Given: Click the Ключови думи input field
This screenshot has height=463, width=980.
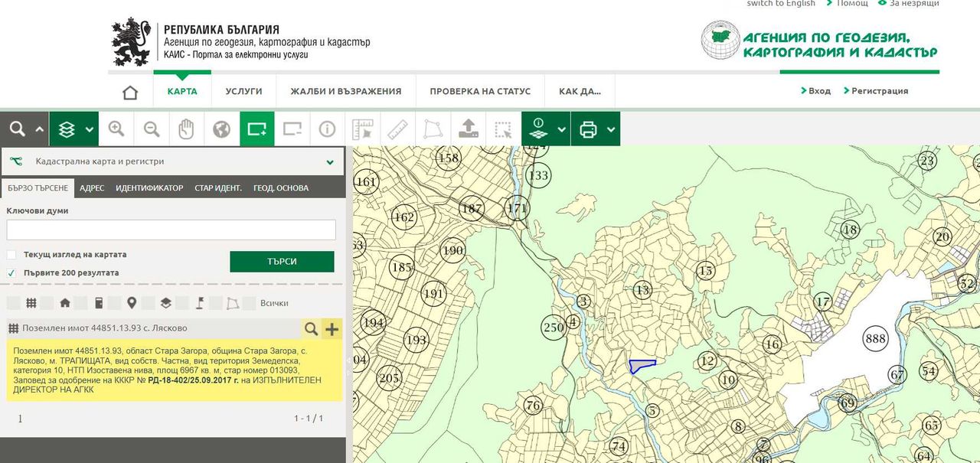Looking at the screenshot, I should [x=171, y=230].
